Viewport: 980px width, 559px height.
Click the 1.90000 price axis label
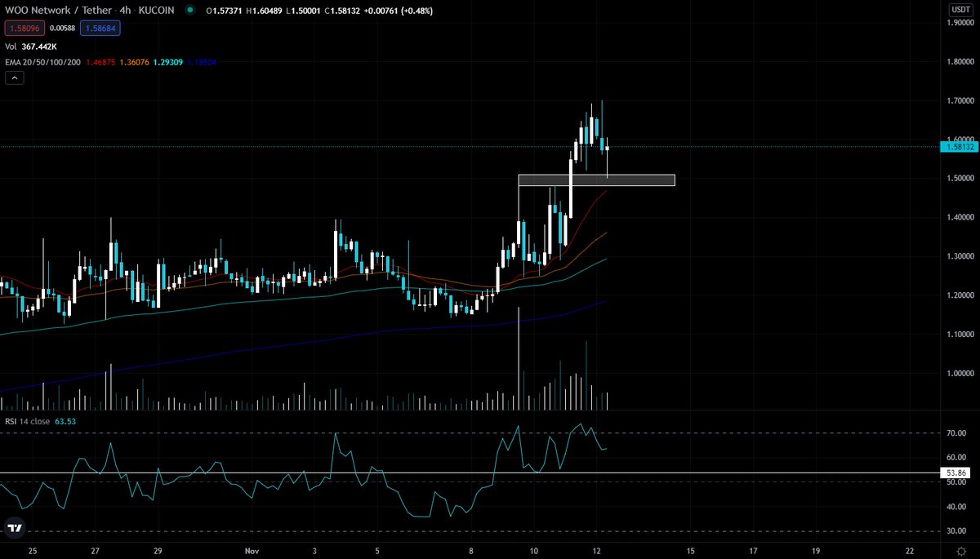coord(960,23)
